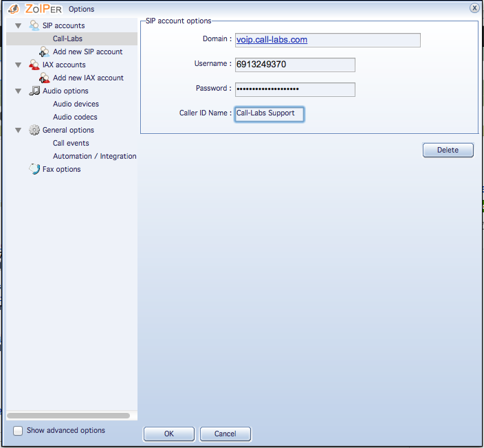This screenshot has width=484, height=448.
Task: Open the Audio devices settings
Action: point(76,104)
